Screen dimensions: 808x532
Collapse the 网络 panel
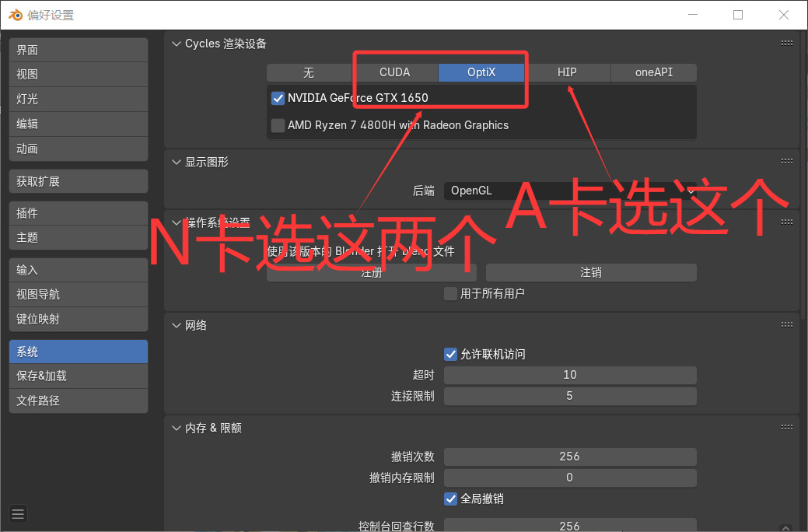(177, 325)
